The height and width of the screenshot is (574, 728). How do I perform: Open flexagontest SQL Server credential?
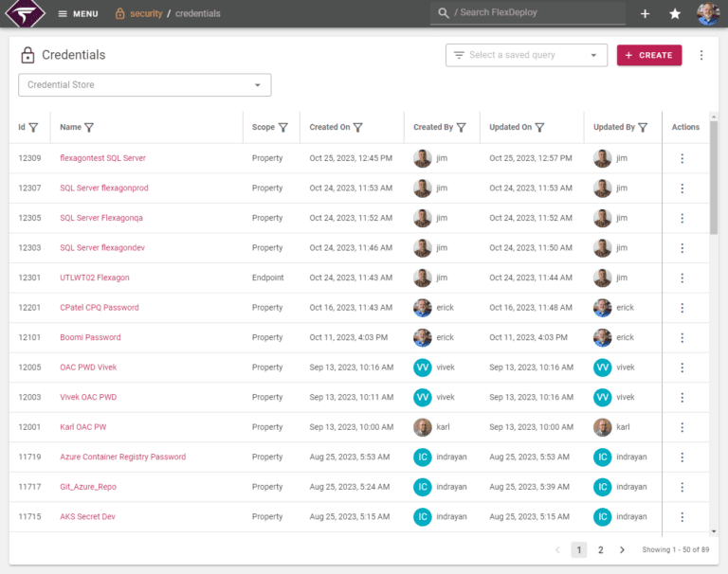pos(102,158)
